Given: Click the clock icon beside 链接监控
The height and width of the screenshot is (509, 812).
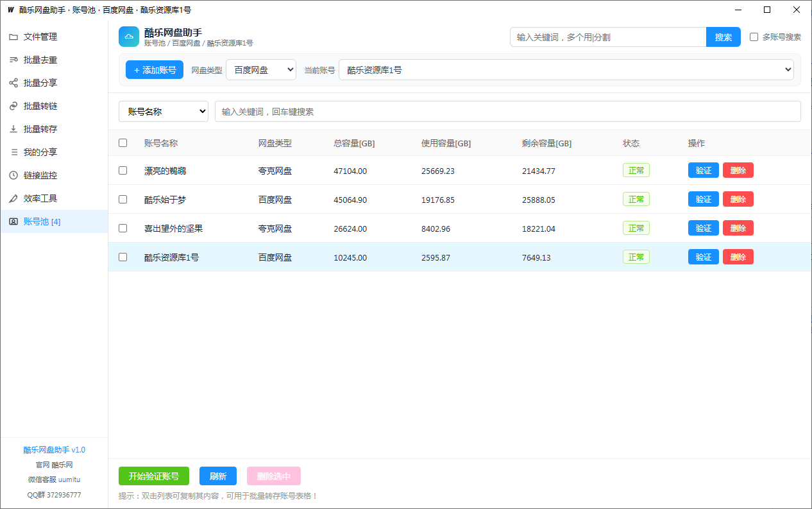Looking at the screenshot, I should pos(13,175).
